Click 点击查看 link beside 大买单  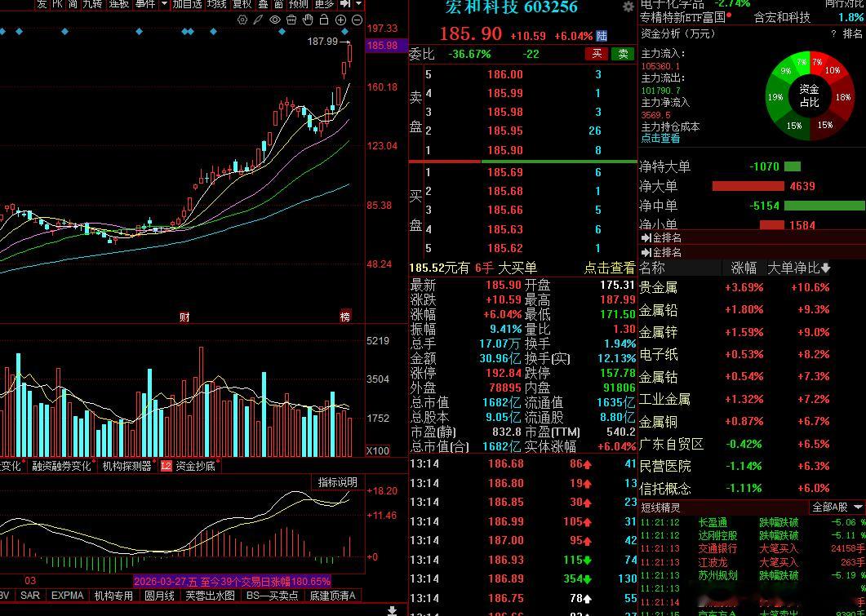click(x=609, y=268)
